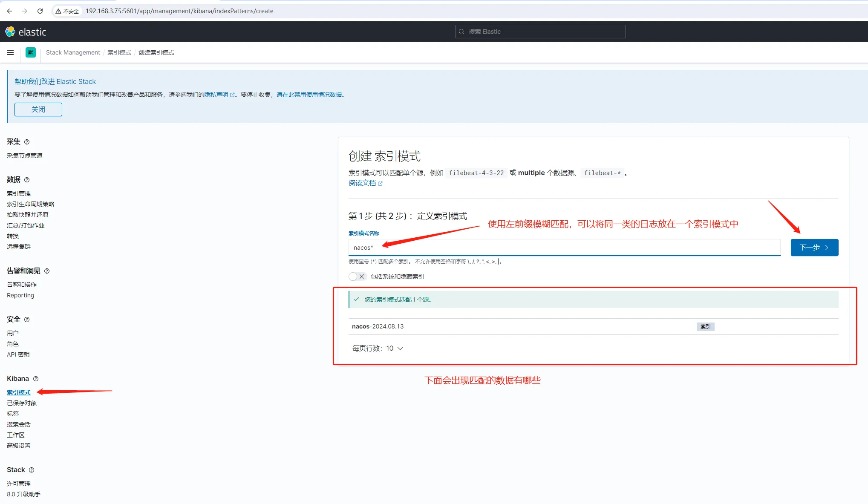Open 索引管理 in sidebar
This screenshot has height=504, width=868.
pos(19,193)
